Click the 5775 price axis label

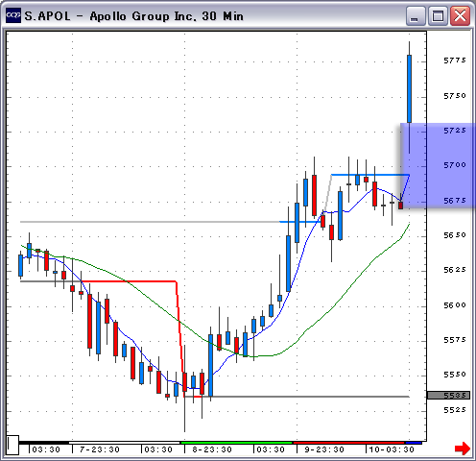(455, 61)
